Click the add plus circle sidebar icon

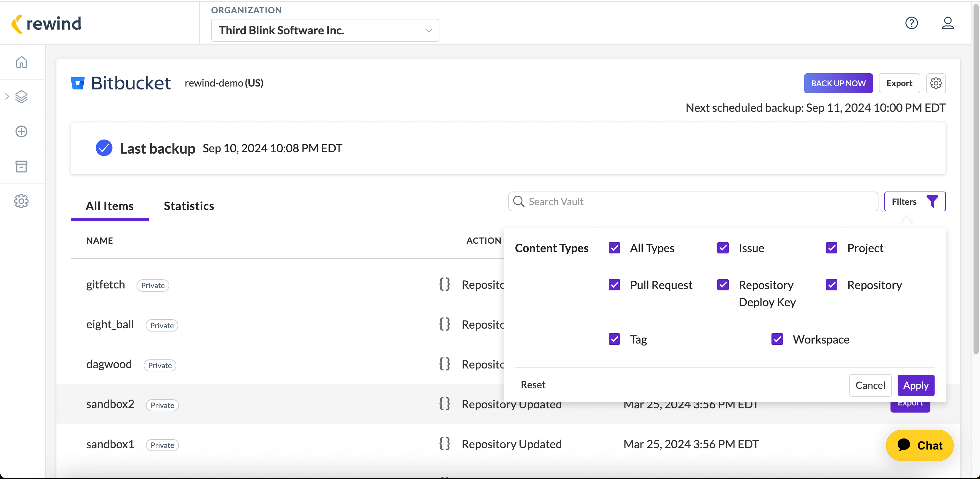22,132
